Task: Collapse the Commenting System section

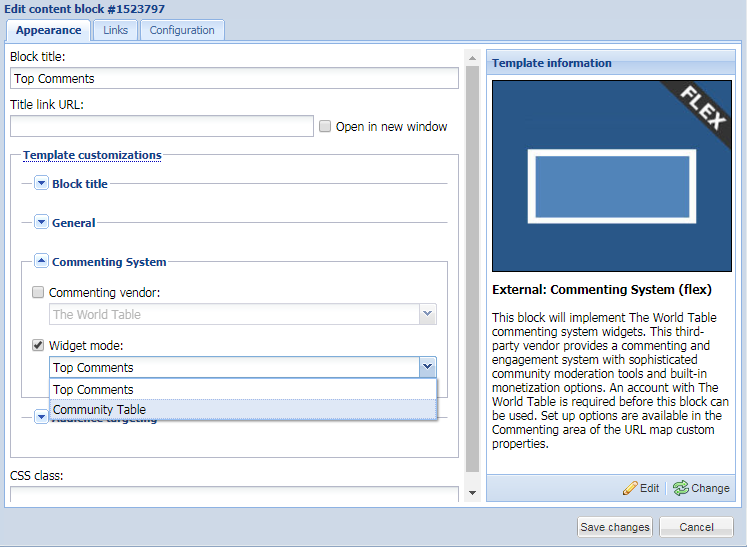Action: point(41,261)
